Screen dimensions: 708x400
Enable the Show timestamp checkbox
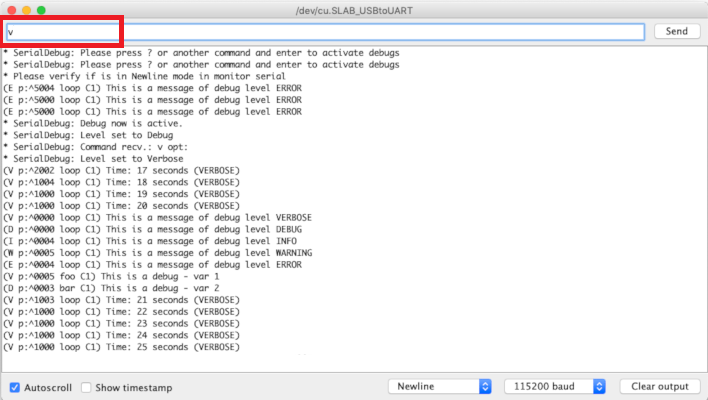(87, 387)
